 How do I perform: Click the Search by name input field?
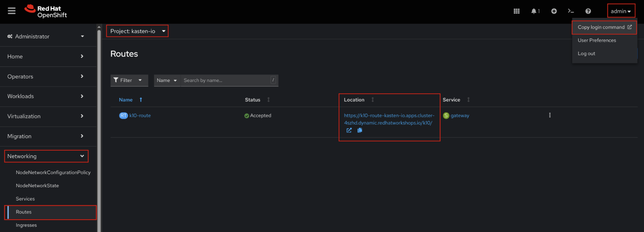[x=225, y=80]
